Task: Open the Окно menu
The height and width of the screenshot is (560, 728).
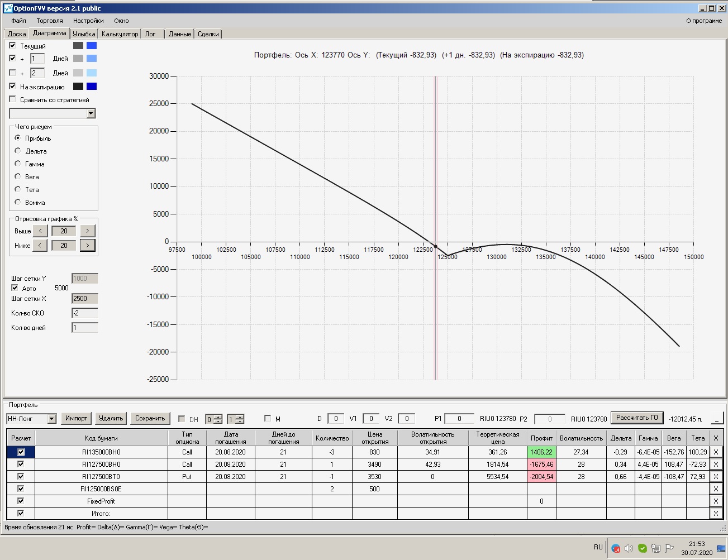Action: coord(121,21)
